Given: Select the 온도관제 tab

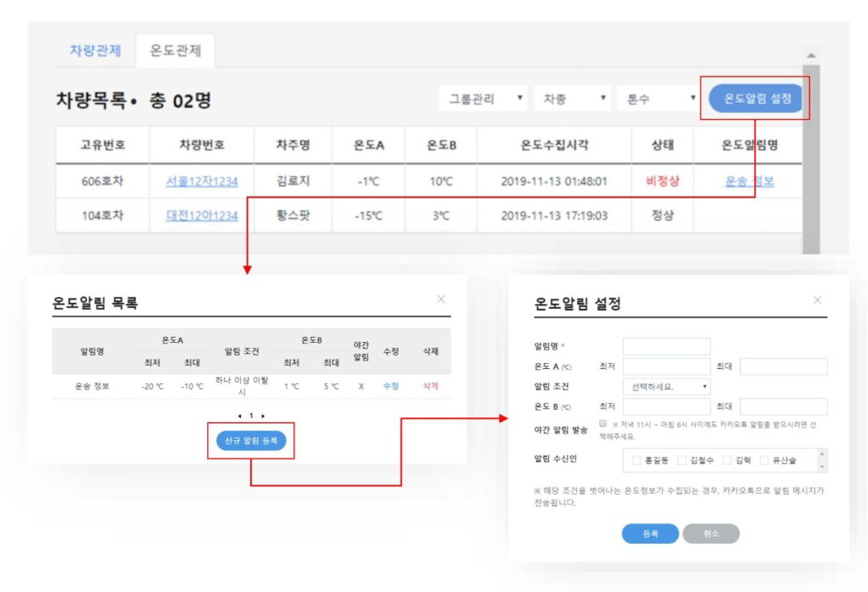Looking at the screenshot, I should (x=175, y=50).
